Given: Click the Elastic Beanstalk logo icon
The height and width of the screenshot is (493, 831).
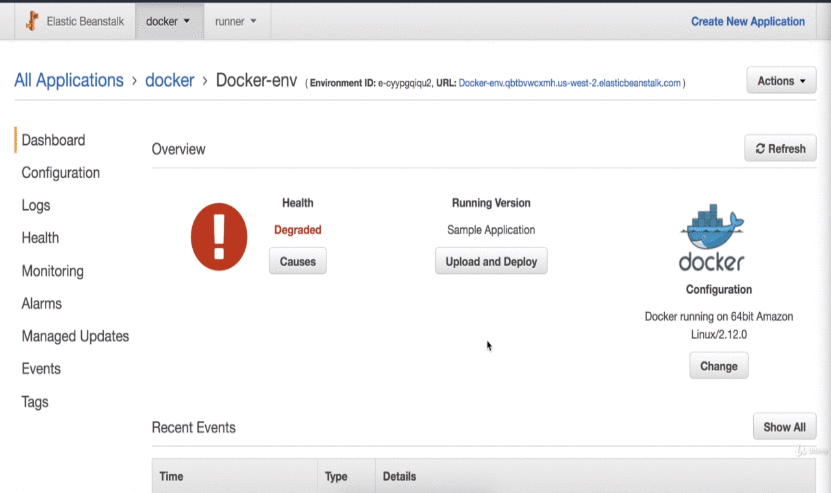Looking at the screenshot, I should [32, 21].
